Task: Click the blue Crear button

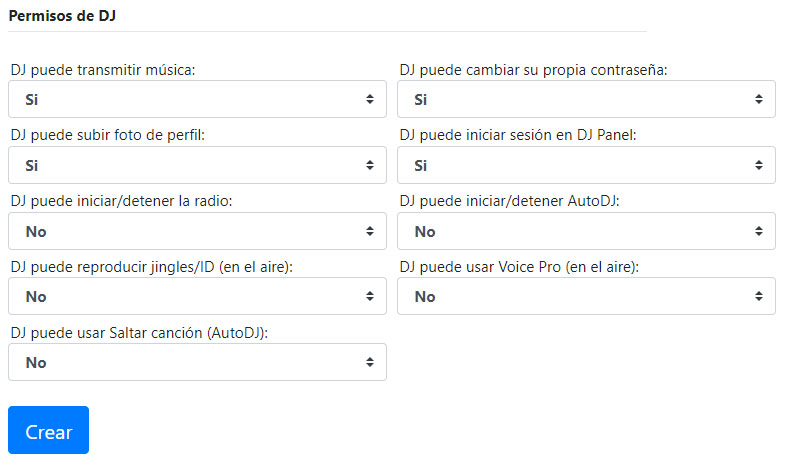Action: pyautogui.click(x=48, y=431)
